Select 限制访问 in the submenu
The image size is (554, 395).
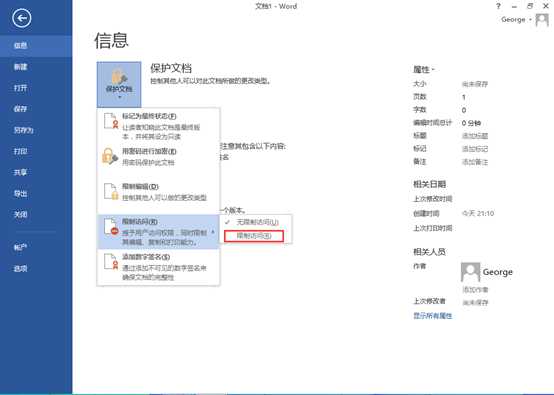coord(254,236)
